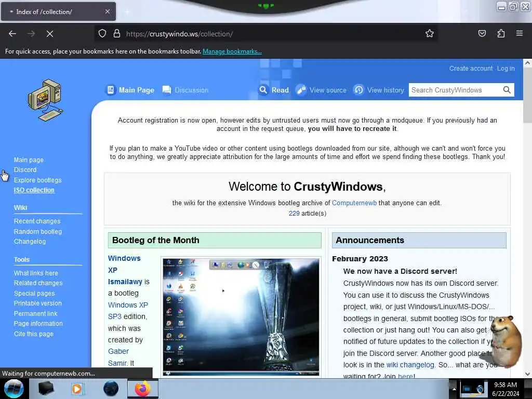The width and height of the screenshot is (532, 399).
Task: Open the black folder taskbar icon
Action: point(46,389)
